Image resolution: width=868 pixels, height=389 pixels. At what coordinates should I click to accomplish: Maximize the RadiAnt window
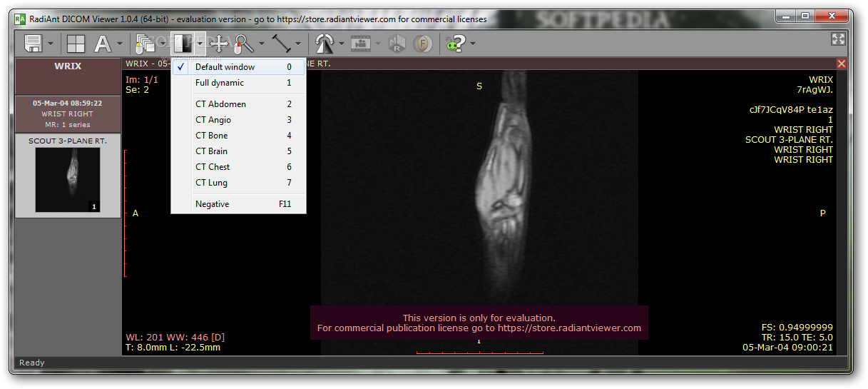point(805,16)
